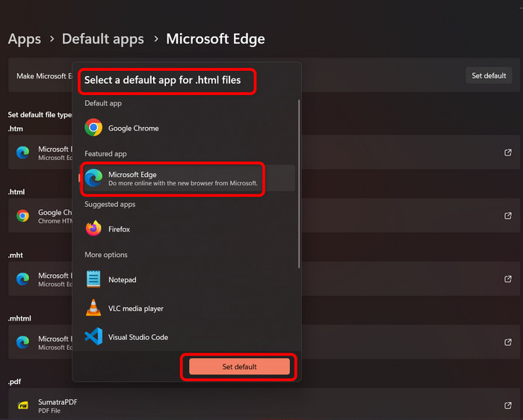Select Microsoft Edge featured app entry
The image size is (523, 420).
187,178
